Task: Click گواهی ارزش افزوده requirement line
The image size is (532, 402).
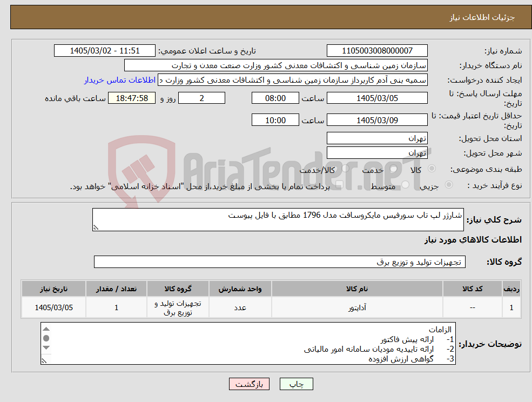Action: tap(411, 359)
